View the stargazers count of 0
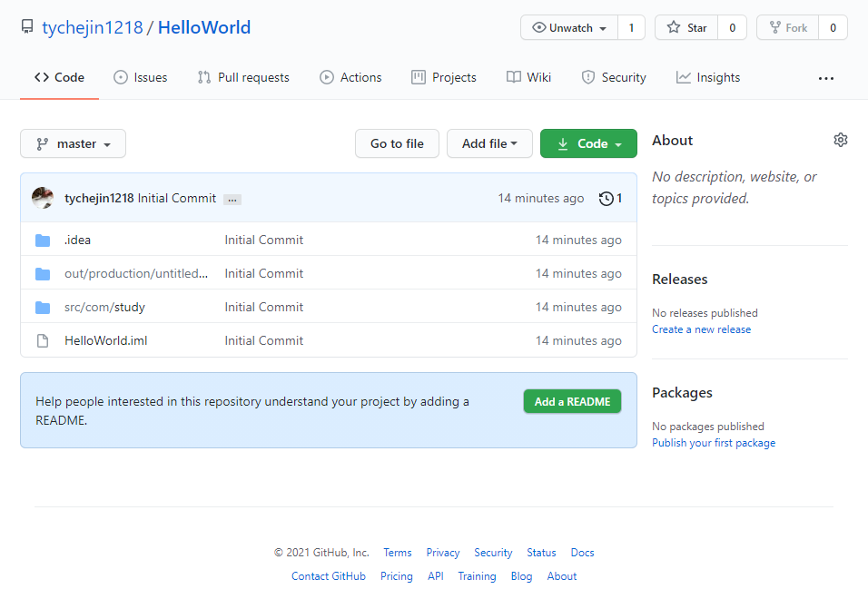Screen dimensions: 868x589 click(x=733, y=27)
